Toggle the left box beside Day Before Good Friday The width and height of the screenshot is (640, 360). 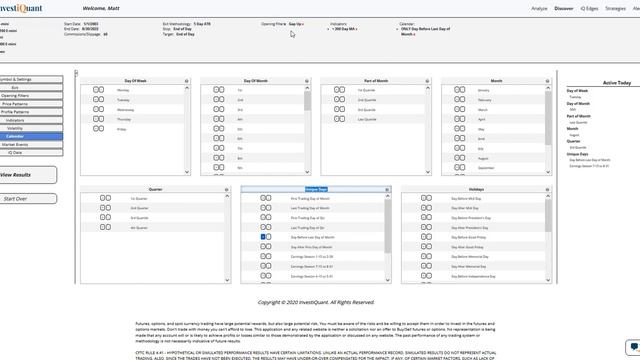pyautogui.click(x=424, y=237)
